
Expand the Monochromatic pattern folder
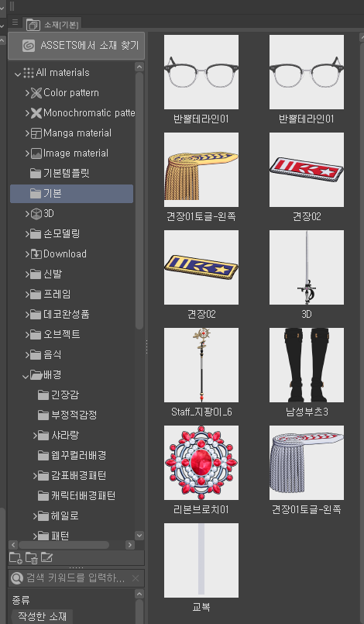27,113
